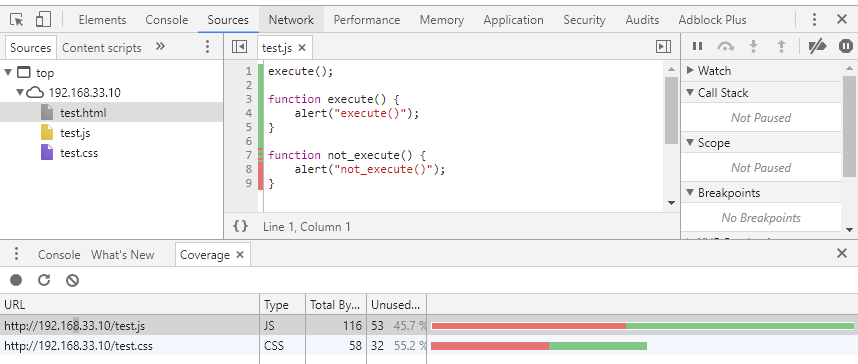
Task: Sort by Total Bytes column header
Action: click(336, 305)
